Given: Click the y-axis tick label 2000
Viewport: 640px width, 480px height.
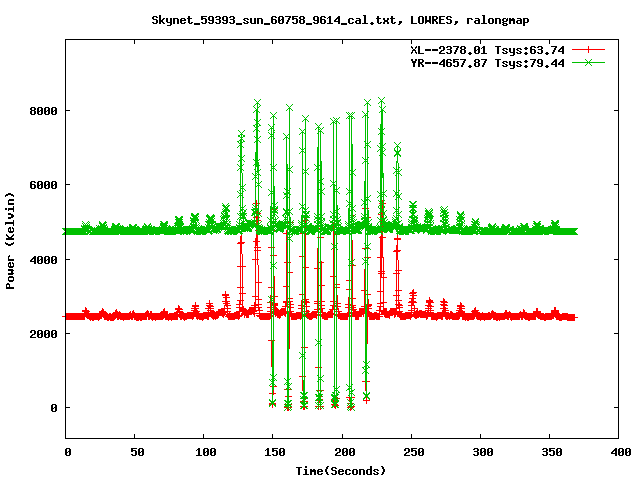Looking at the screenshot, I should tap(43, 334).
